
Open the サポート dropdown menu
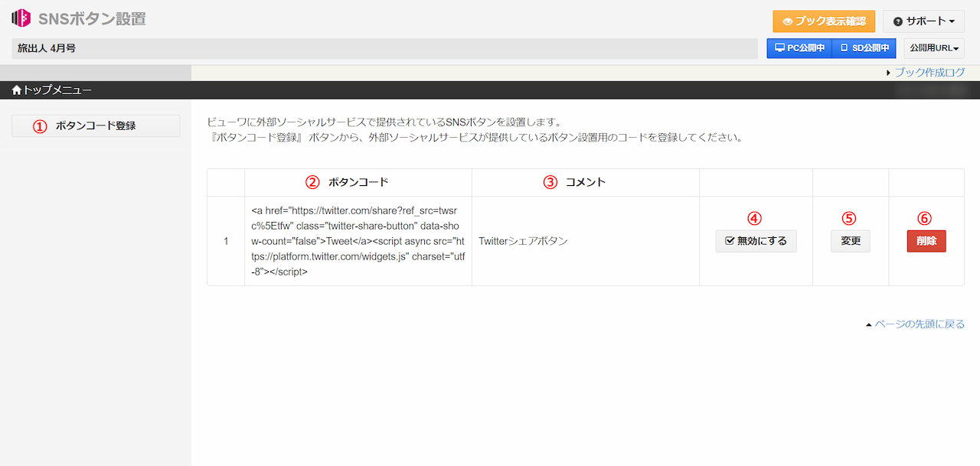click(923, 21)
